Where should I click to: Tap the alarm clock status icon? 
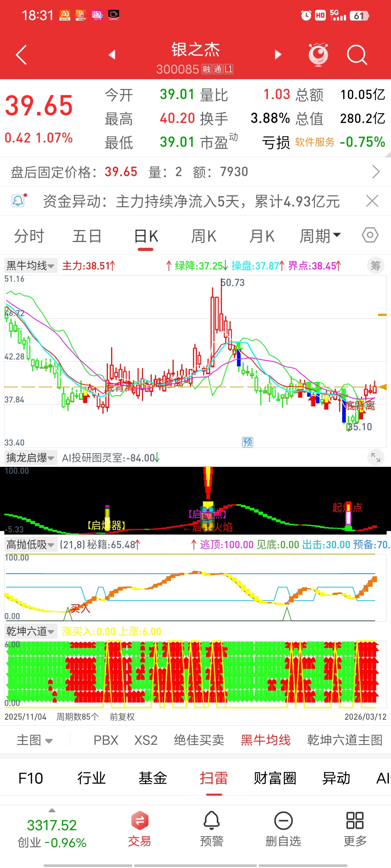point(306,16)
